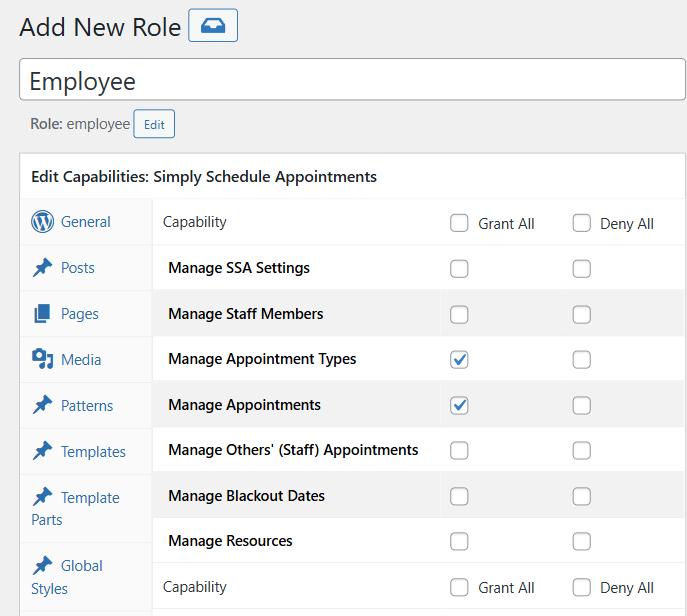Deny the Manage SSA Settings capability
Screen dimensions: 687x616
tap(581, 269)
